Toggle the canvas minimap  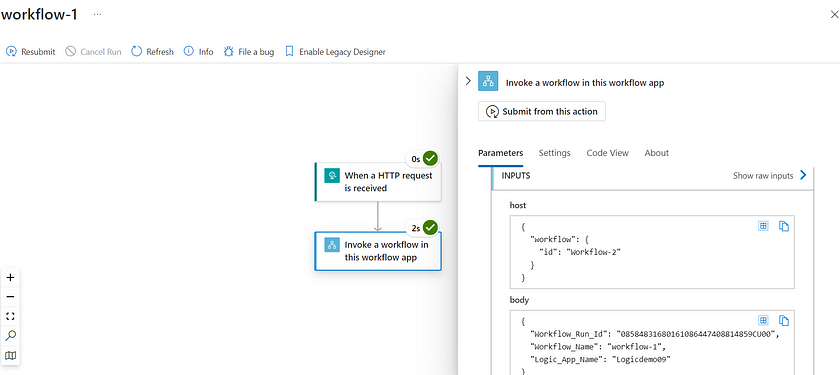(x=10, y=355)
